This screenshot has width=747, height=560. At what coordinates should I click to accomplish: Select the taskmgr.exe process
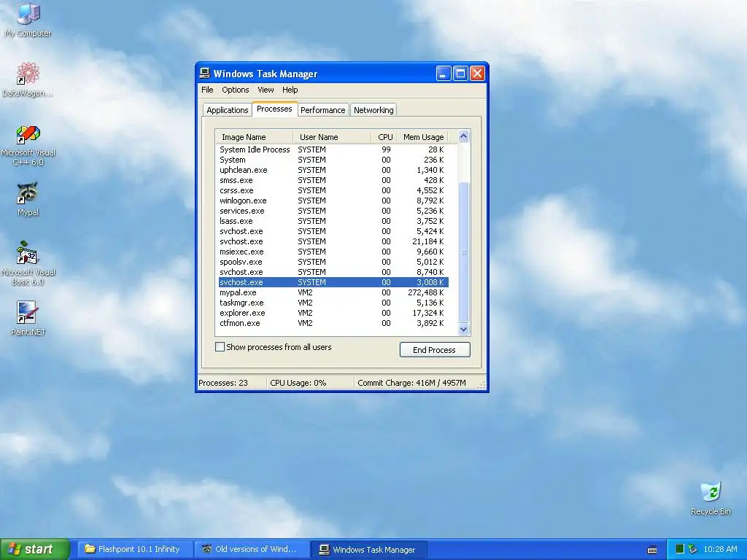pos(333,303)
